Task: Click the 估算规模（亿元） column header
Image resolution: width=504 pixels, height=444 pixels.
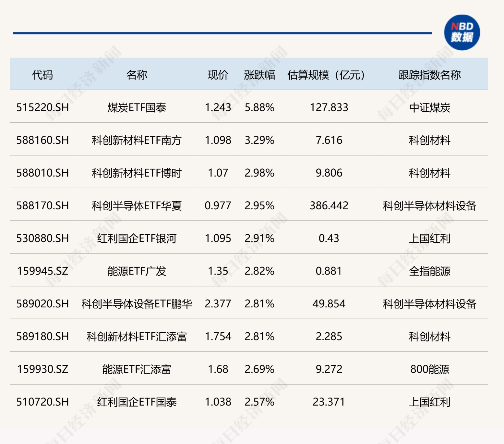Action: click(326, 75)
